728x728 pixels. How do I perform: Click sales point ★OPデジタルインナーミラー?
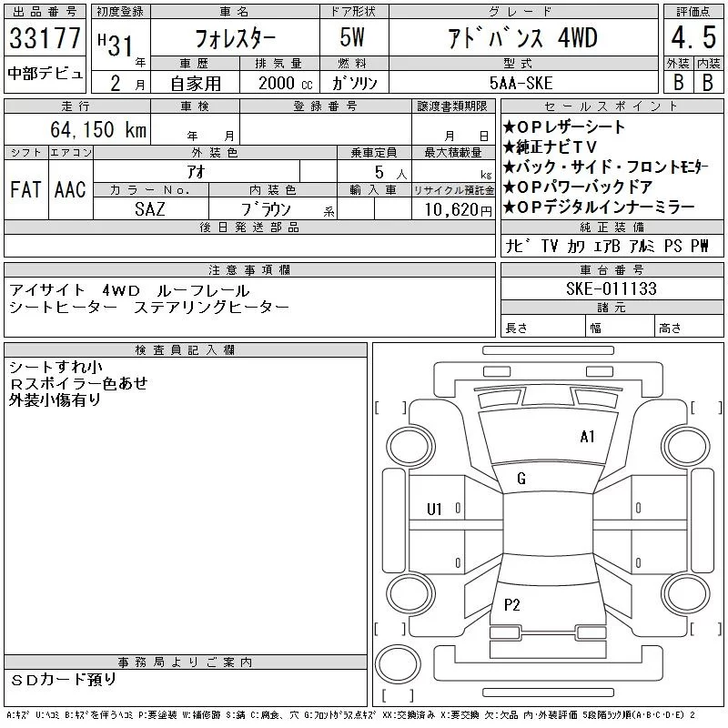[599, 207]
